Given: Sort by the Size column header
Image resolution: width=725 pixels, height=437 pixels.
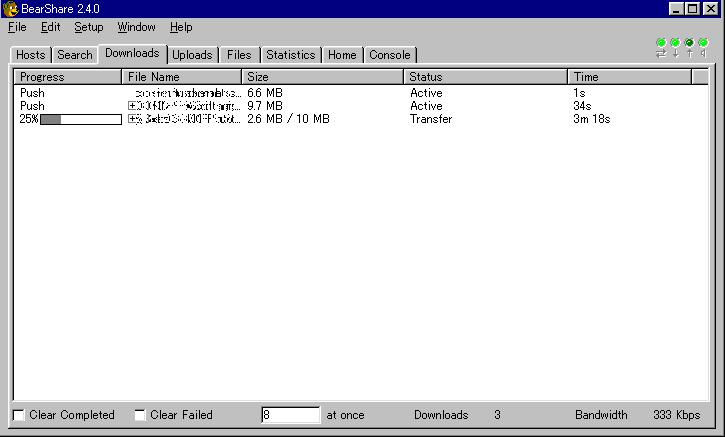Looking at the screenshot, I should (323, 77).
